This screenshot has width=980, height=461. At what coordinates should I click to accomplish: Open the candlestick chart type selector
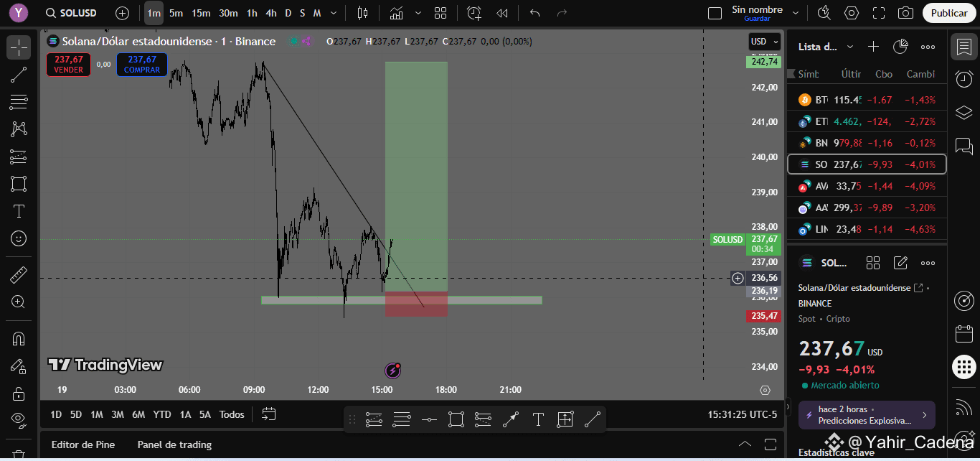coord(362,13)
